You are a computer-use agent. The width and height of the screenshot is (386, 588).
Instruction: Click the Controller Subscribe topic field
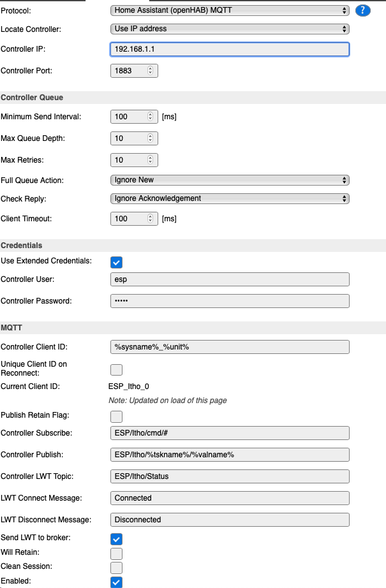click(230, 433)
